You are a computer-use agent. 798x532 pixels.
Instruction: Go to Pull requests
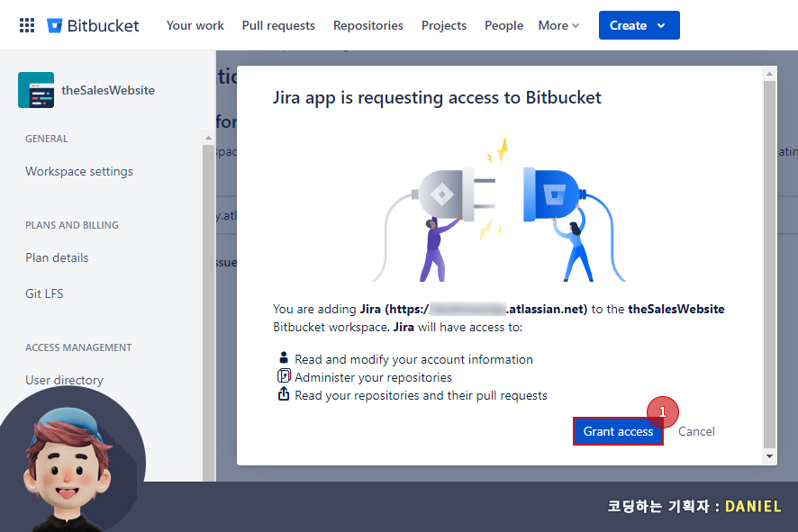tap(278, 25)
